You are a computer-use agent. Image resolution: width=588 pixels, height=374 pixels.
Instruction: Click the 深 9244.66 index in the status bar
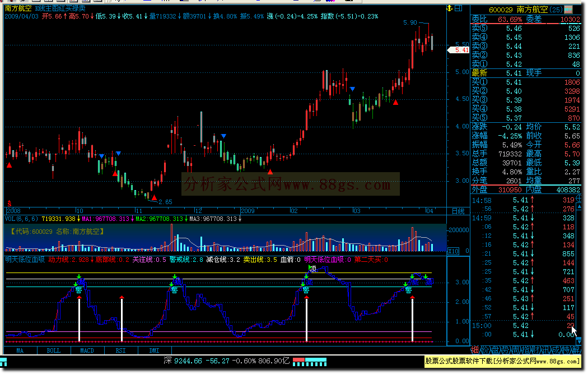[183, 361]
